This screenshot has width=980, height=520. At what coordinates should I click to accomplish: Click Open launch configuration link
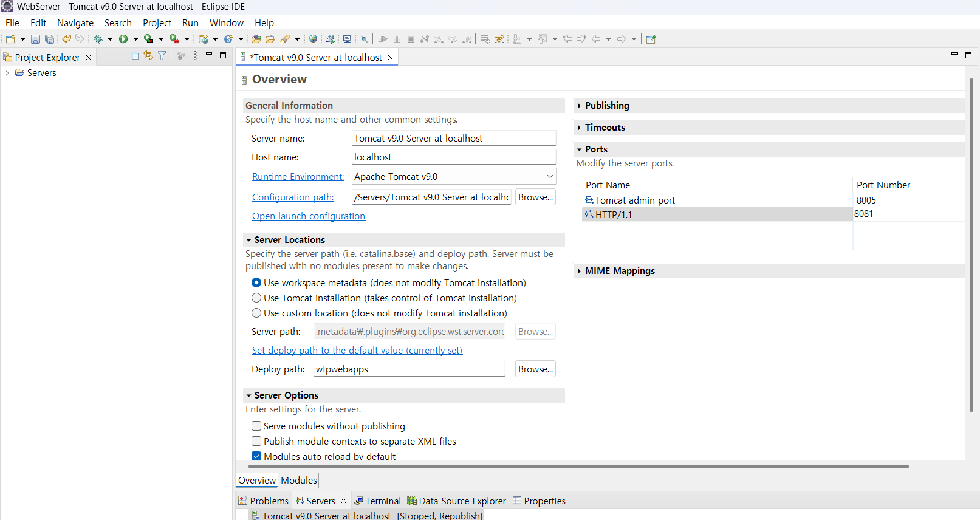pyautogui.click(x=309, y=216)
